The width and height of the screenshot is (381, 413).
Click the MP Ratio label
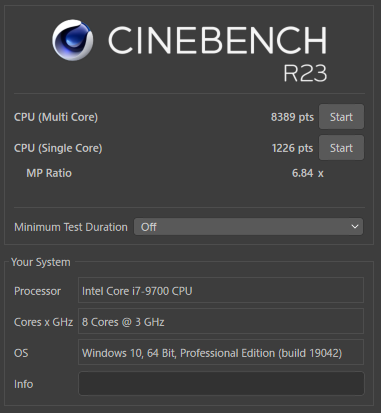49,173
